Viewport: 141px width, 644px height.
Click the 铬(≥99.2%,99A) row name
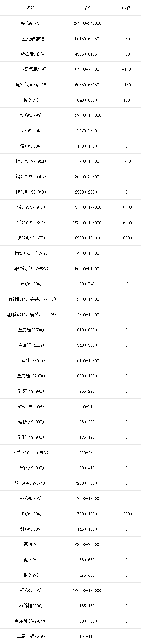click(x=31, y=483)
